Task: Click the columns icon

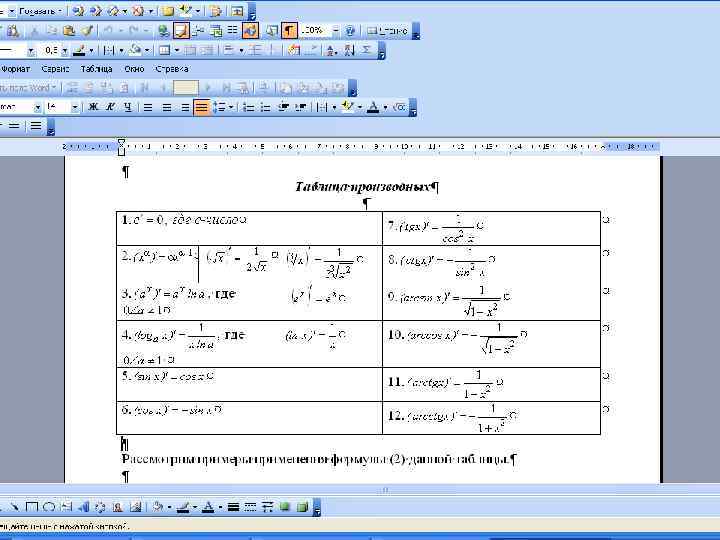Action: point(233,31)
